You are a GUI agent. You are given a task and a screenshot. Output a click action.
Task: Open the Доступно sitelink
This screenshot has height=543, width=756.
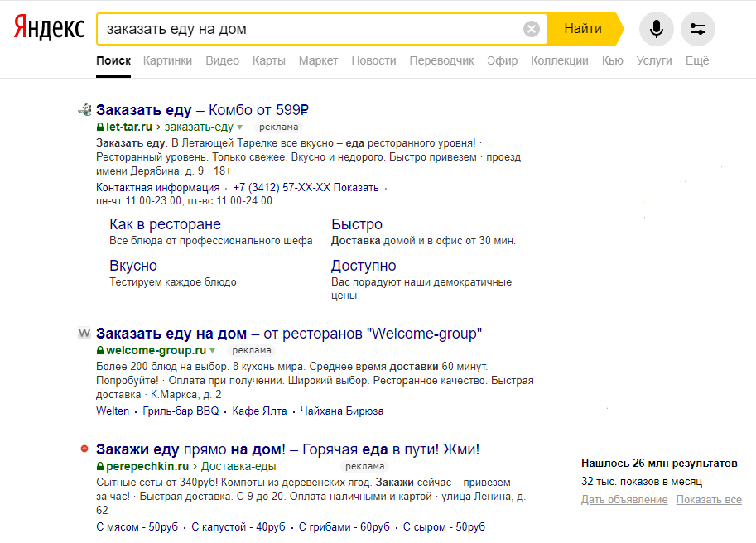click(x=364, y=266)
